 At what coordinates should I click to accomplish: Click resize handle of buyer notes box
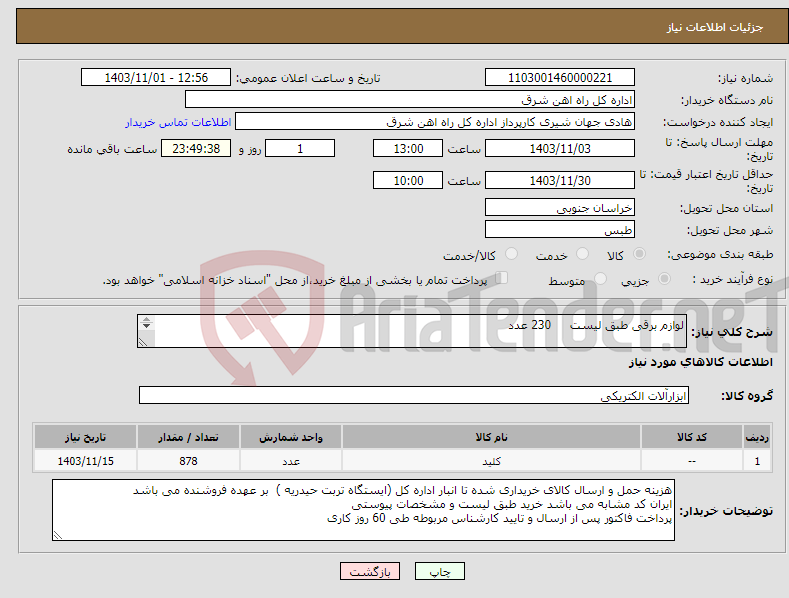58,535
